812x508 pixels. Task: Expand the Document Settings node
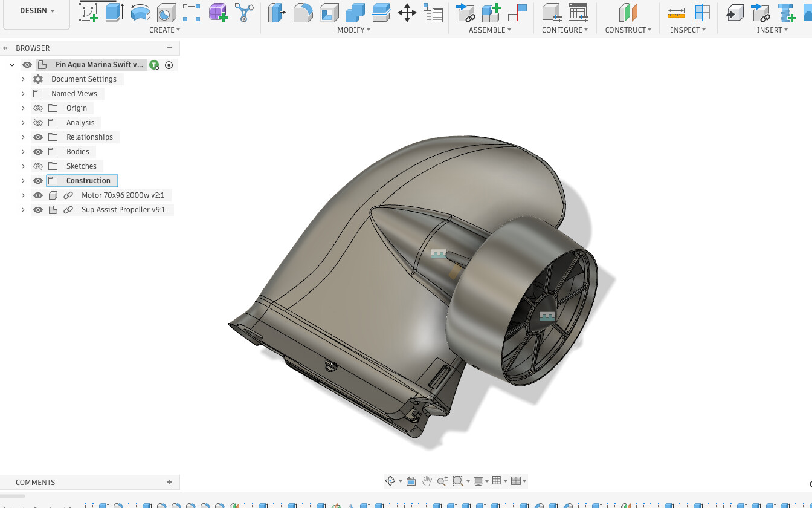coord(23,79)
